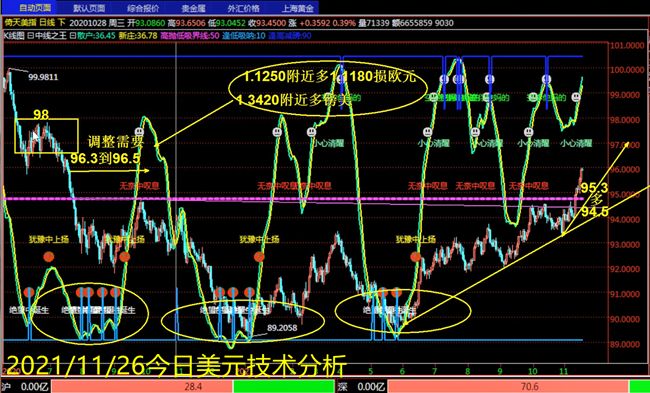Click the green bar after 28.4

(284, 387)
